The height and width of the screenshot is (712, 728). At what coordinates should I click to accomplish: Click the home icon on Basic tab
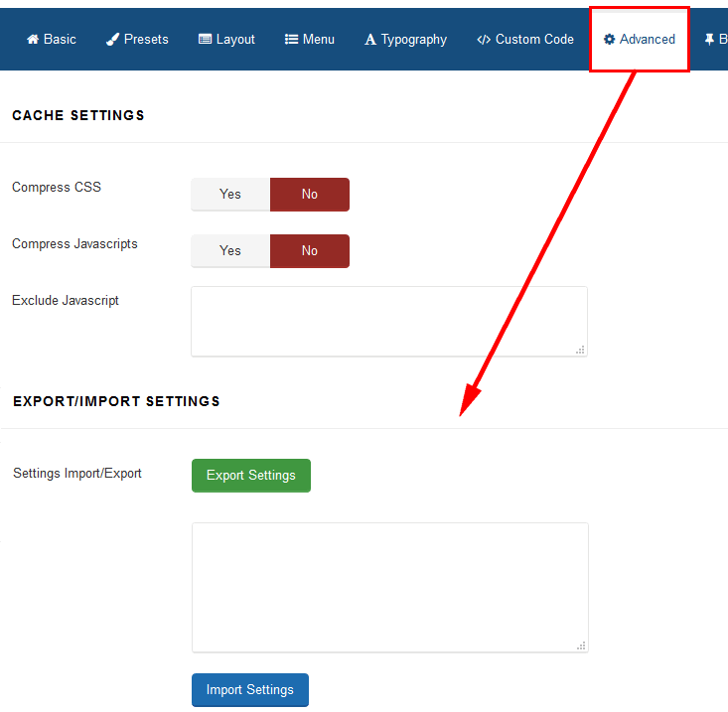(33, 40)
